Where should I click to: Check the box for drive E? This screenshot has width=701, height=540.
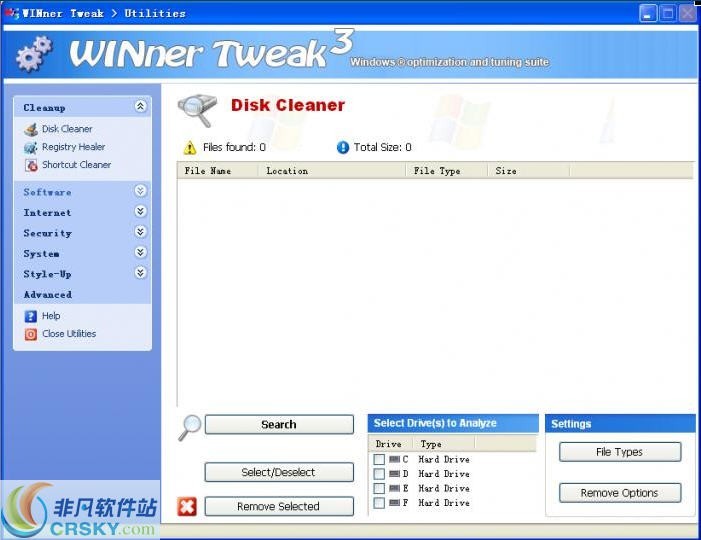tap(379, 488)
